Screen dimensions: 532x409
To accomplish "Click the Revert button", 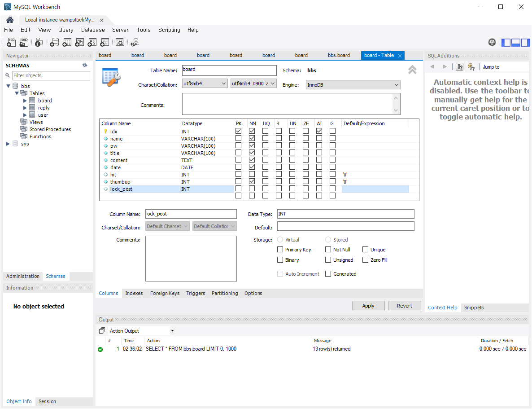I will point(405,306).
